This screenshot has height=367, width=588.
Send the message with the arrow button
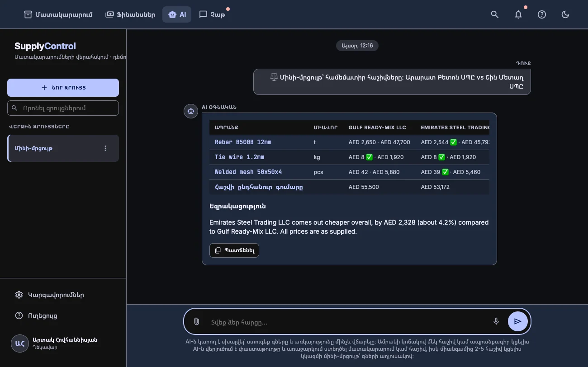coord(518,321)
